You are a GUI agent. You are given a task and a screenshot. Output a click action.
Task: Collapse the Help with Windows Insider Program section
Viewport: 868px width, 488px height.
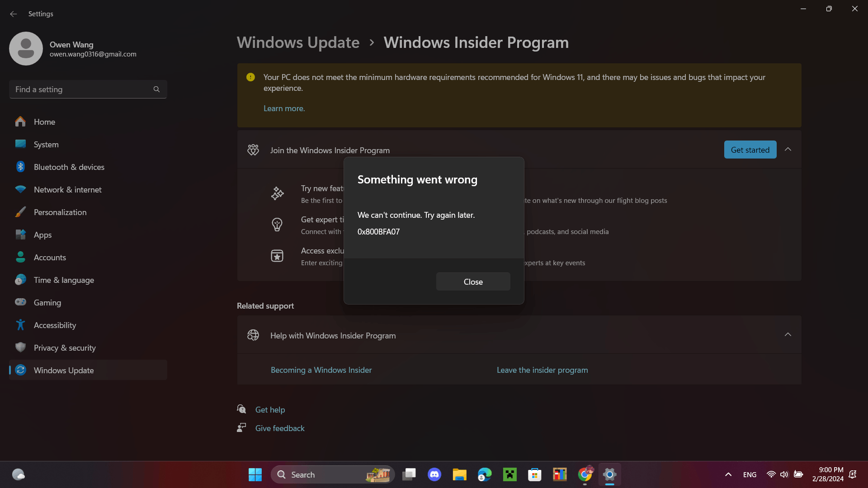tap(788, 335)
